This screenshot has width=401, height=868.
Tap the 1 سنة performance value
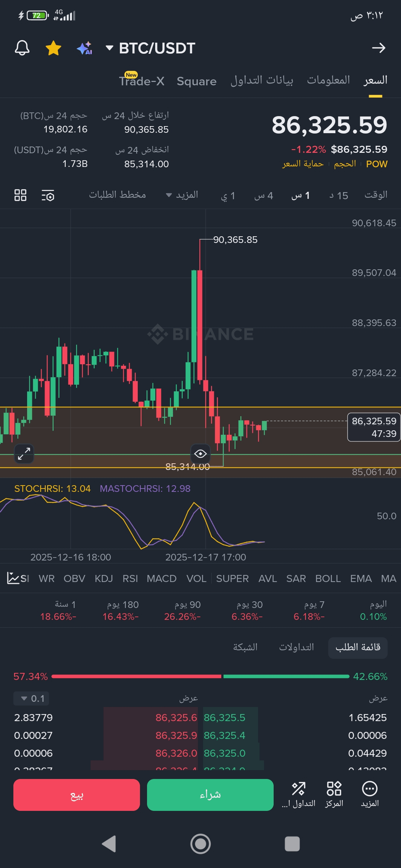(x=58, y=617)
